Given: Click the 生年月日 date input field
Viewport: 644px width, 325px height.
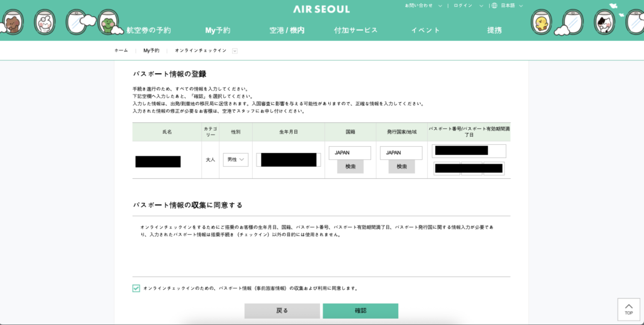Looking at the screenshot, I should point(288,159).
